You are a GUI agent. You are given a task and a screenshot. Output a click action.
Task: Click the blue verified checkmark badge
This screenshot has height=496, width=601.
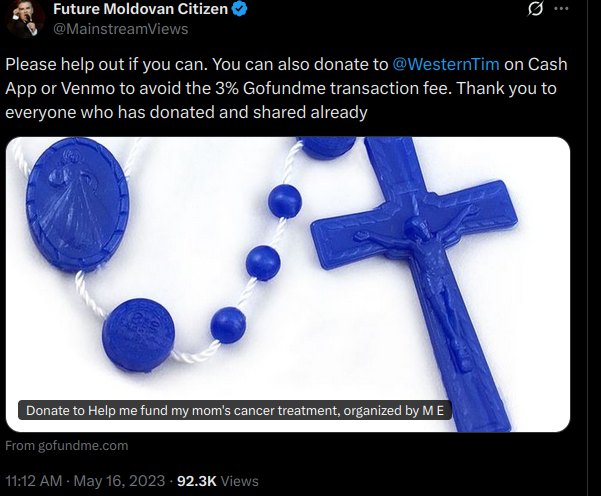tap(240, 9)
